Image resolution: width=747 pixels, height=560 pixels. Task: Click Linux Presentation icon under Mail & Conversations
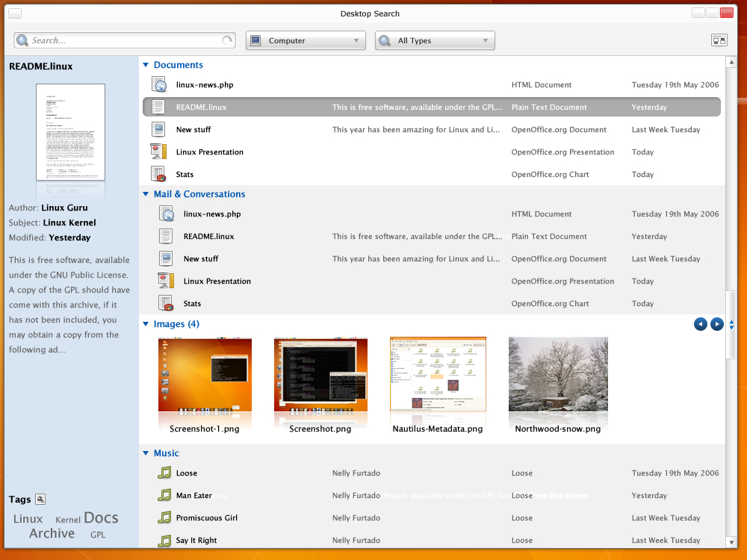(x=166, y=281)
